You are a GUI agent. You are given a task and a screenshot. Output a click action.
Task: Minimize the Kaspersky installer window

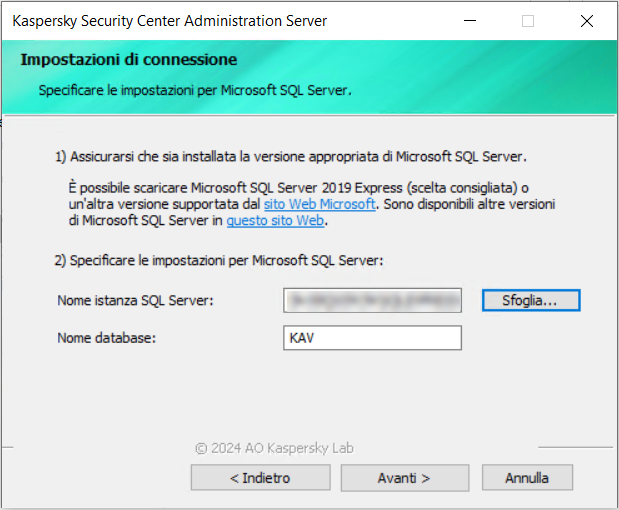(469, 21)
